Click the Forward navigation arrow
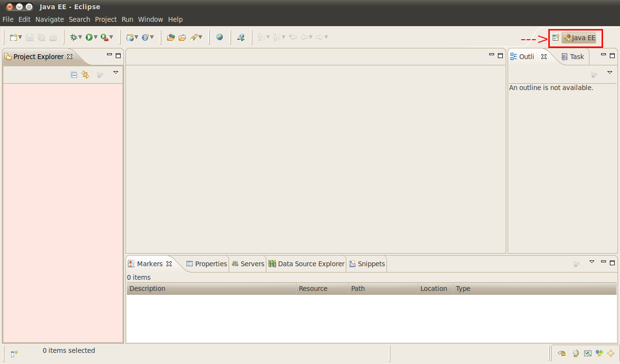The image size is (620, 364). pyautogui.click(x=320, y=37)
